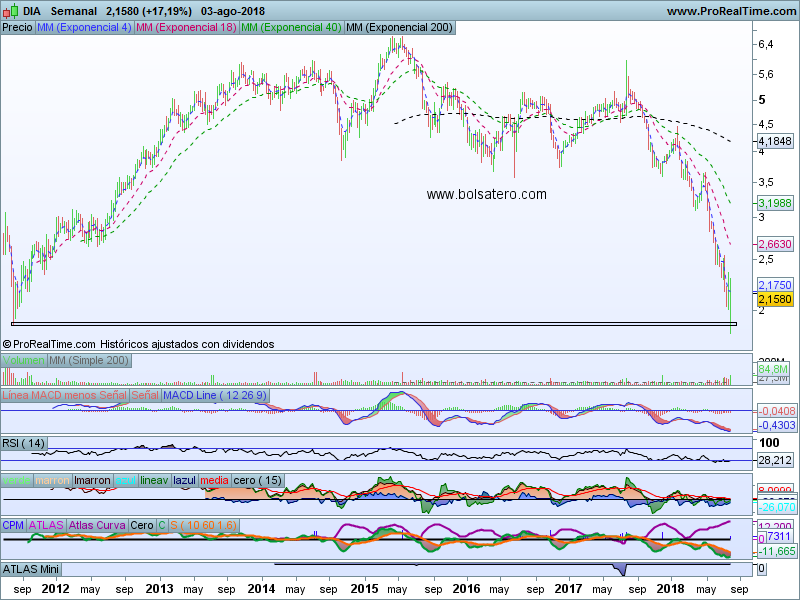The width and height of the screenshot is (800, 600).
Task: Select the Atlas Curva label
Action: [x=98, y=524]
